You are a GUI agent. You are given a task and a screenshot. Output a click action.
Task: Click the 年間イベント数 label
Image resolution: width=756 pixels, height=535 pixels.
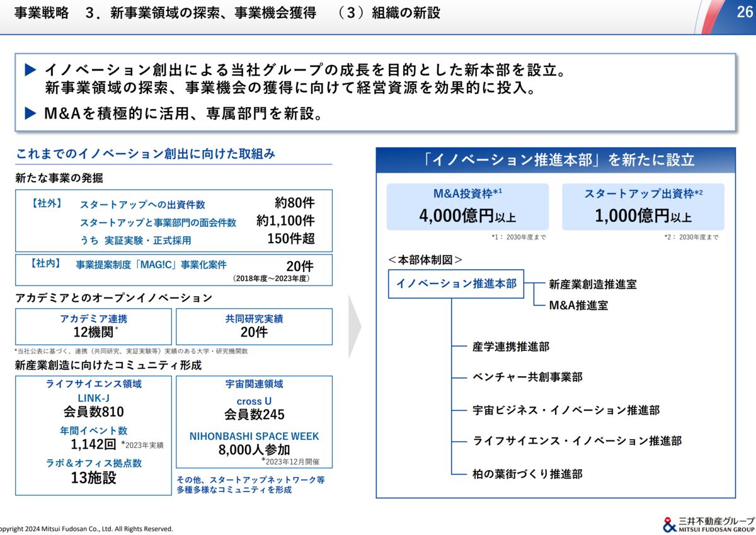pyautogui.click(x=94, y=430)
